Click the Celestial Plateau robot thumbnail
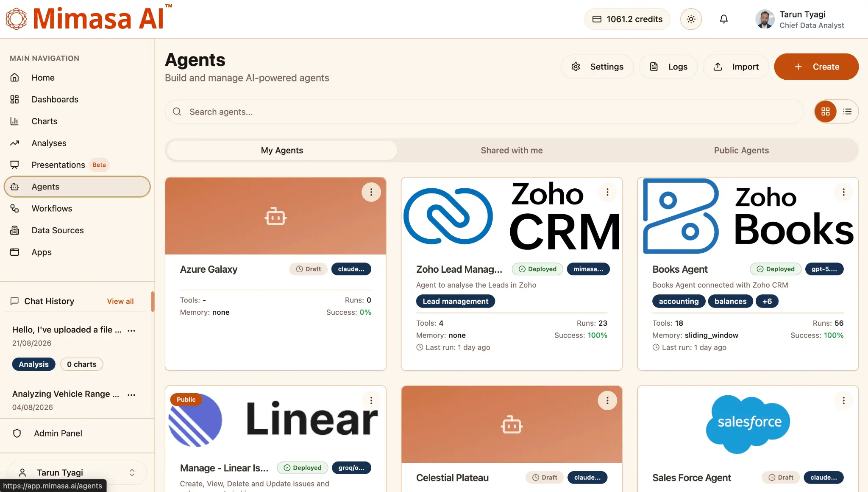Viewport: 868px width, 492px height. [512, 424]
